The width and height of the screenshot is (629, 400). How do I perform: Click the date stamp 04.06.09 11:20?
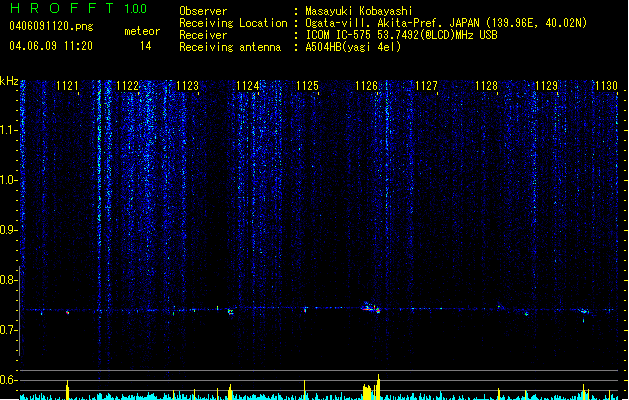click(x=51, y=46)
